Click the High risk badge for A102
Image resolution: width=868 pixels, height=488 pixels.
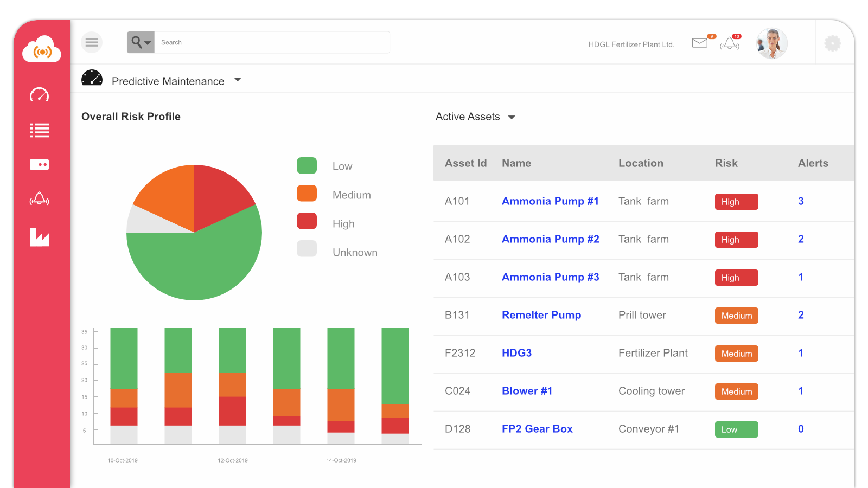pos(736,240)
